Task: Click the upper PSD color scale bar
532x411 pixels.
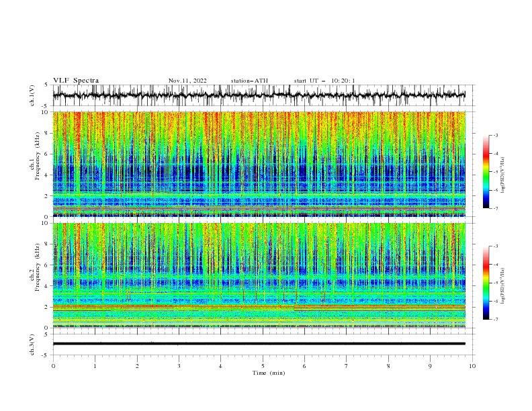Action: coord(486,171)
